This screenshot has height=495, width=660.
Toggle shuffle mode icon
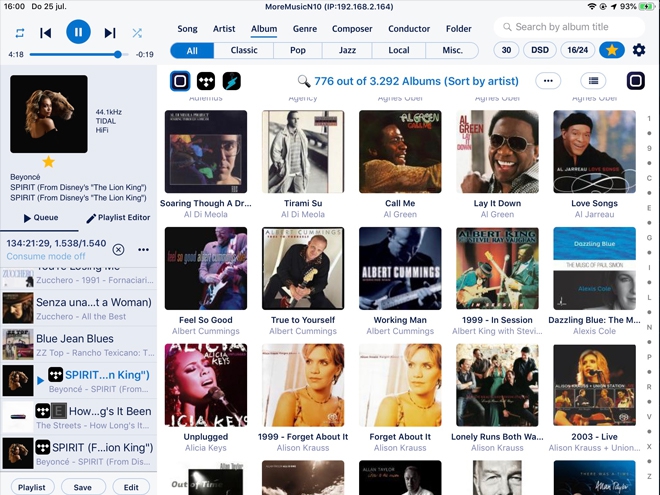[x=137, y=33]
